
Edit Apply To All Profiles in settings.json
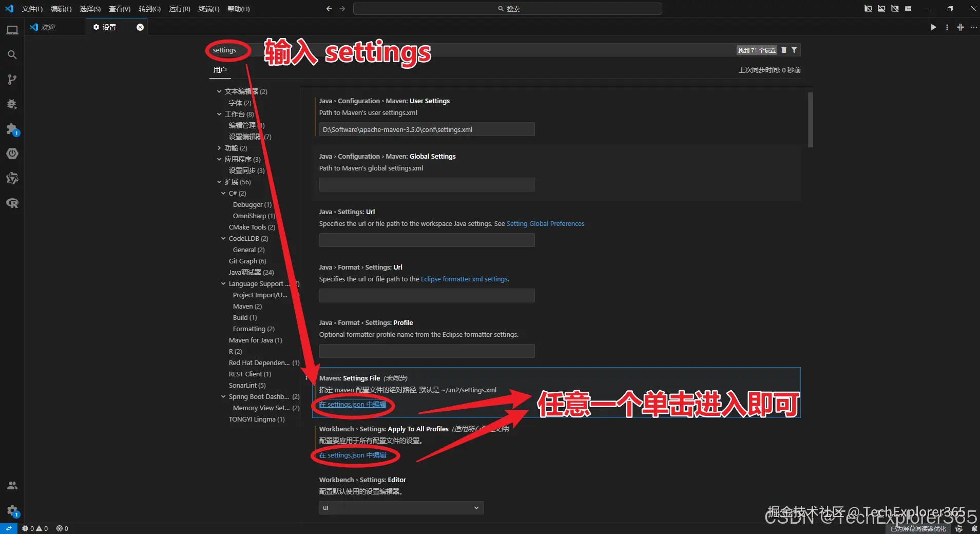click(353, 455)
